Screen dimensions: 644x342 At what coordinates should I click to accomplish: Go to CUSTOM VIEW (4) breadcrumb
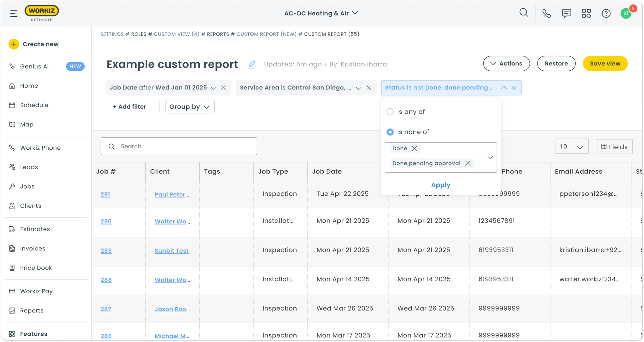(x=177, y=34)
